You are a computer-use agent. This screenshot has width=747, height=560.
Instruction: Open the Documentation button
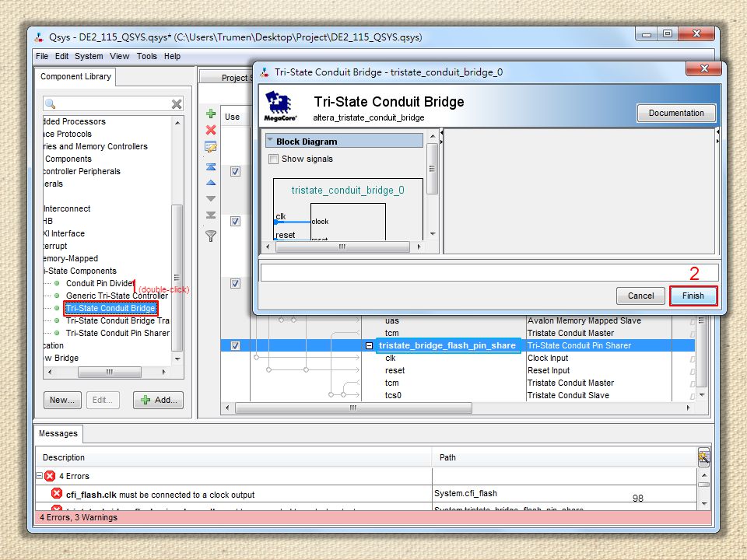point(676,113)
